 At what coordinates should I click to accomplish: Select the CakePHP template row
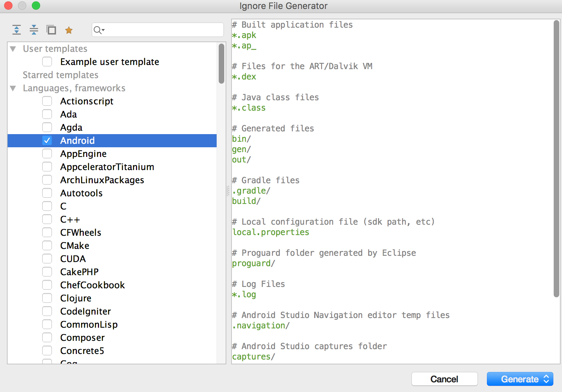112,272
